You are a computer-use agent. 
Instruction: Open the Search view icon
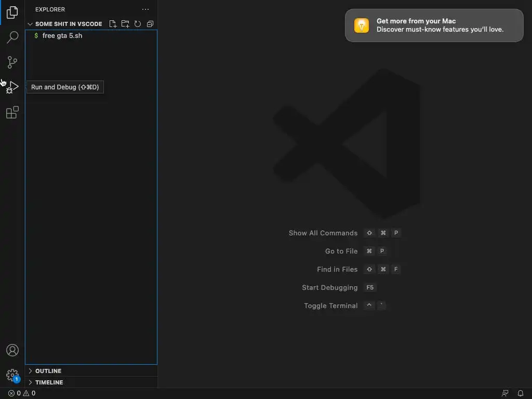click(12, 37)
